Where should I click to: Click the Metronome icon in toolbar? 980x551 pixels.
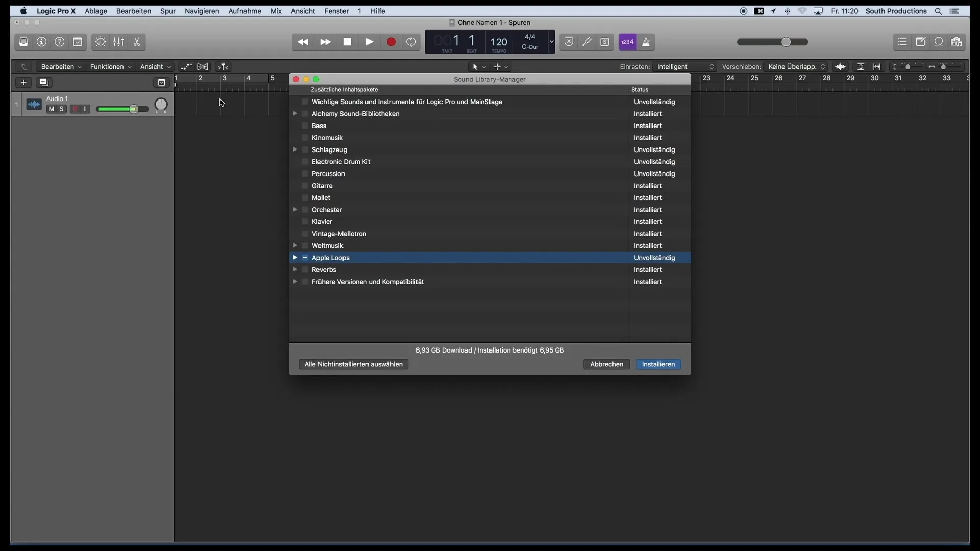pos(645,42)
